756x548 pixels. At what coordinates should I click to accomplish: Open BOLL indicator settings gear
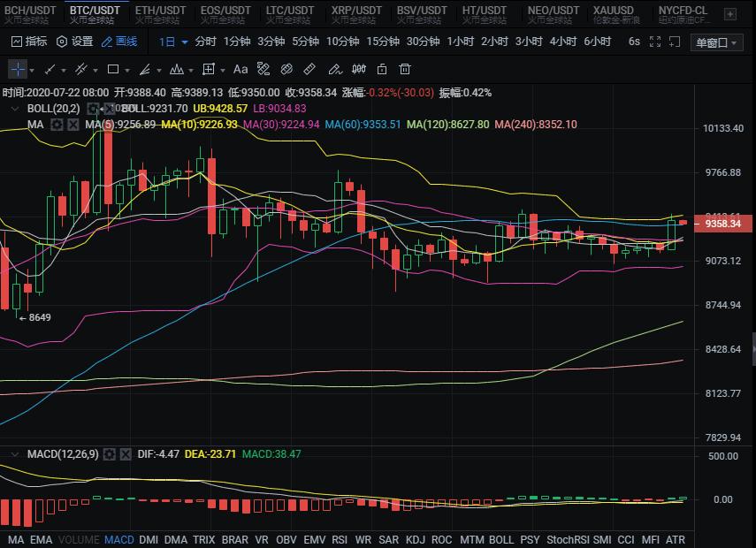tap(93, 109)
